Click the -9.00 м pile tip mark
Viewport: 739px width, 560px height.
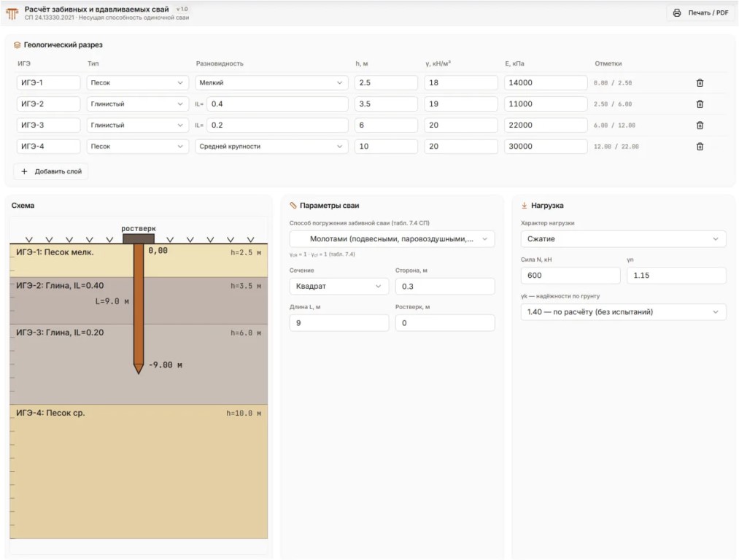(x=166, y=365)
